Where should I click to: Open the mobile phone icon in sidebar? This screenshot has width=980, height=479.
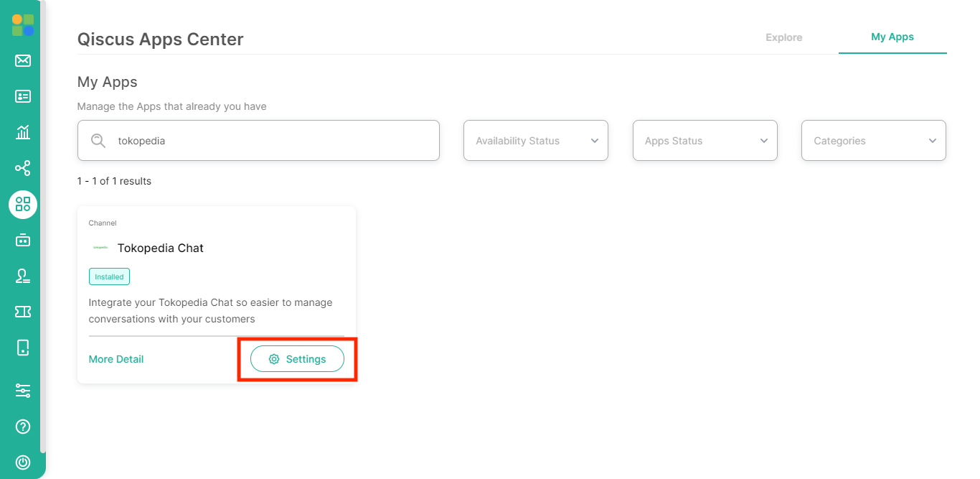click(23, 348)
